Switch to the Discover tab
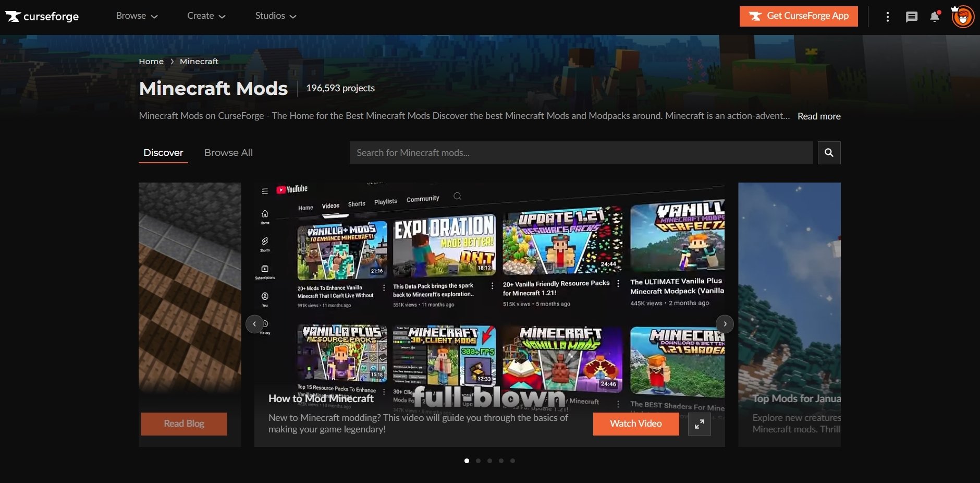 pos(163,152)
